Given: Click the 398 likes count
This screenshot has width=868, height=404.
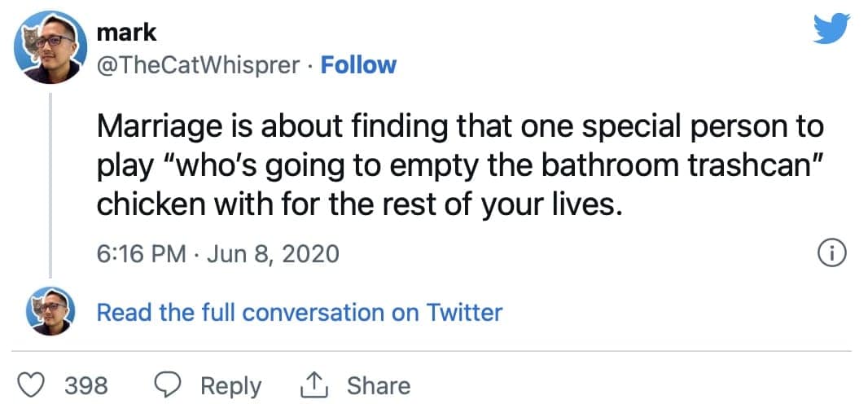Looking at the screenshot, I should [86, 385].
